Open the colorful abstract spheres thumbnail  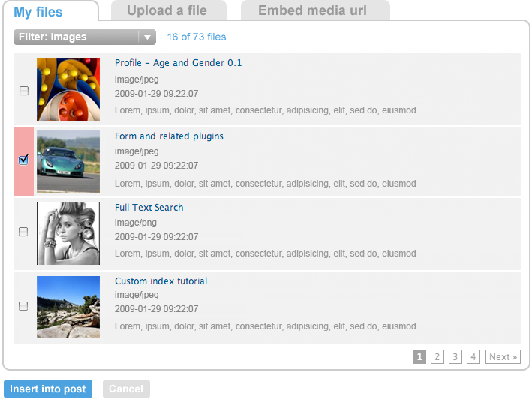point(68,90)
